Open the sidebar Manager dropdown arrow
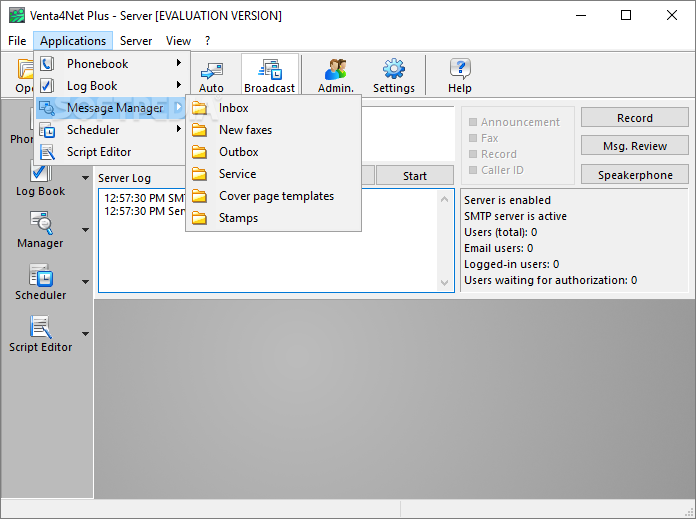The image size is (696, 519). tap(86, 230)
